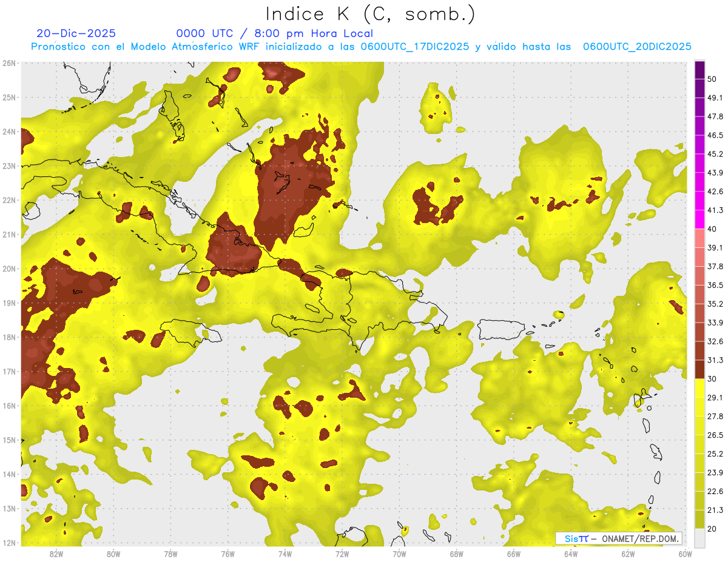
Task: Click the "21.3" color scale label
Action: [x=715, y=510]
